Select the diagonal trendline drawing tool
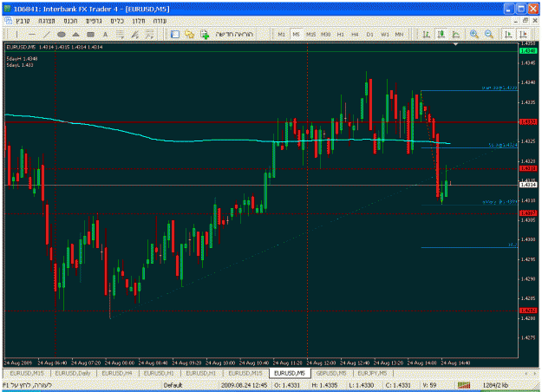The image size is (542, 392). tap(47, 34)
